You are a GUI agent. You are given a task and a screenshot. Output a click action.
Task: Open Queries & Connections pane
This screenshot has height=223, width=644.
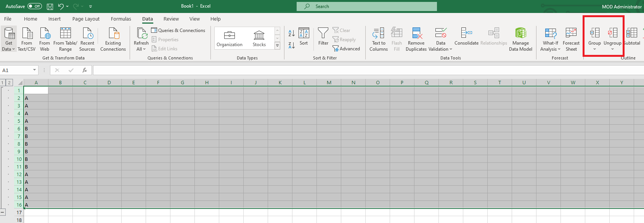point(178,30)
